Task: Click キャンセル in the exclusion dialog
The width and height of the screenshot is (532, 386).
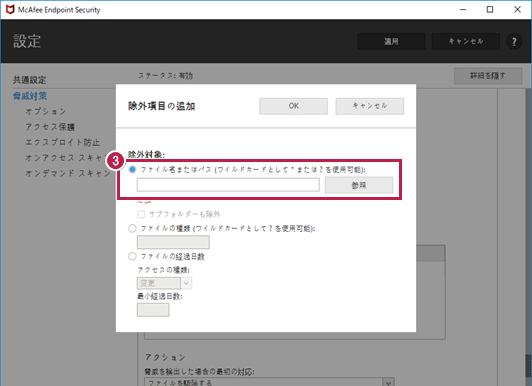Action: (x=370, y=106)
